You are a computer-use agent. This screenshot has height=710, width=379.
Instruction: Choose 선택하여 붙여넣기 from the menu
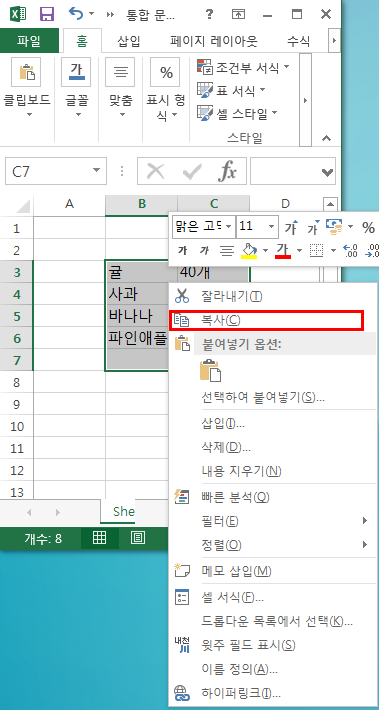(273, 398)
